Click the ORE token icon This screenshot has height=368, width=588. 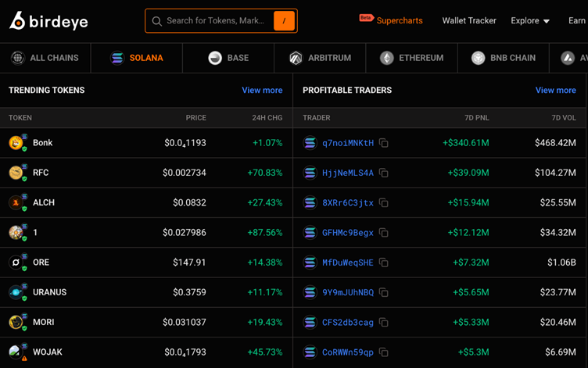pos(16,263)
